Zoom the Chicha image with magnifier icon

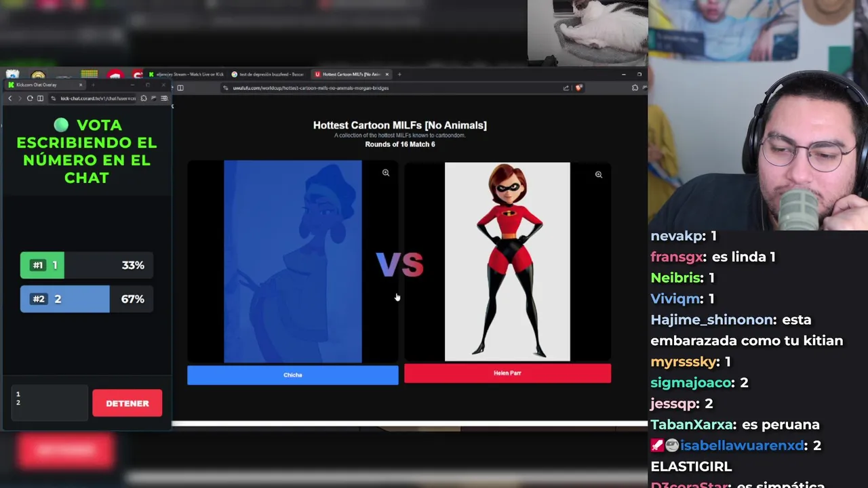coord(386,173)
